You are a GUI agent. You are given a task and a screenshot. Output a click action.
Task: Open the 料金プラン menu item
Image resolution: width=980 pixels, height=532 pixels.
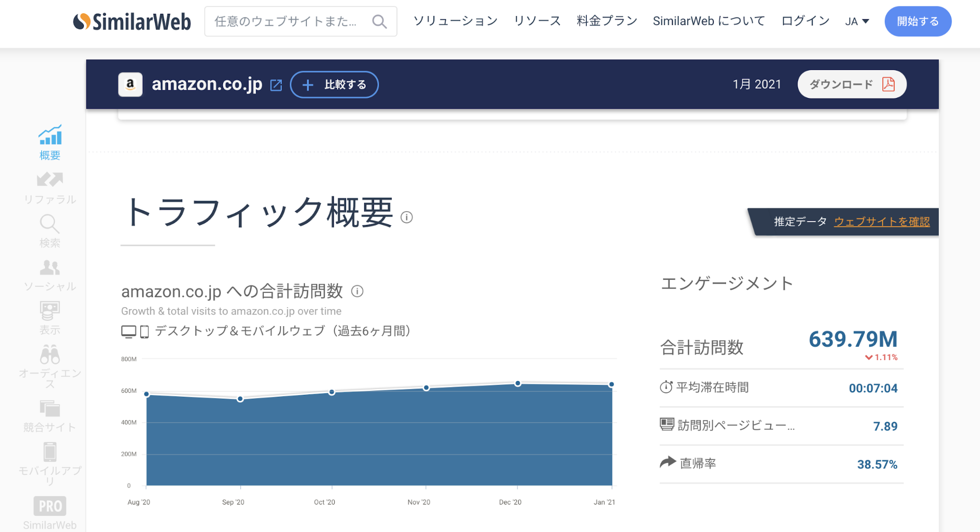pos(606,21)
